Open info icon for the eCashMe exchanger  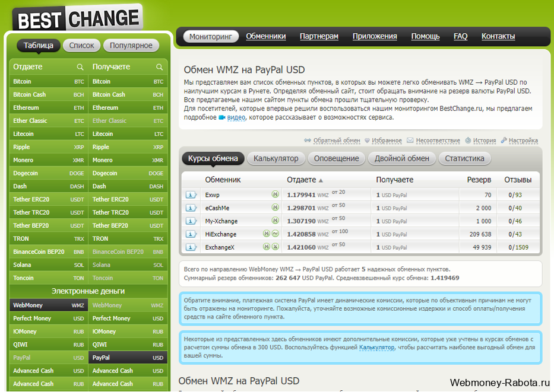point(191,208)
